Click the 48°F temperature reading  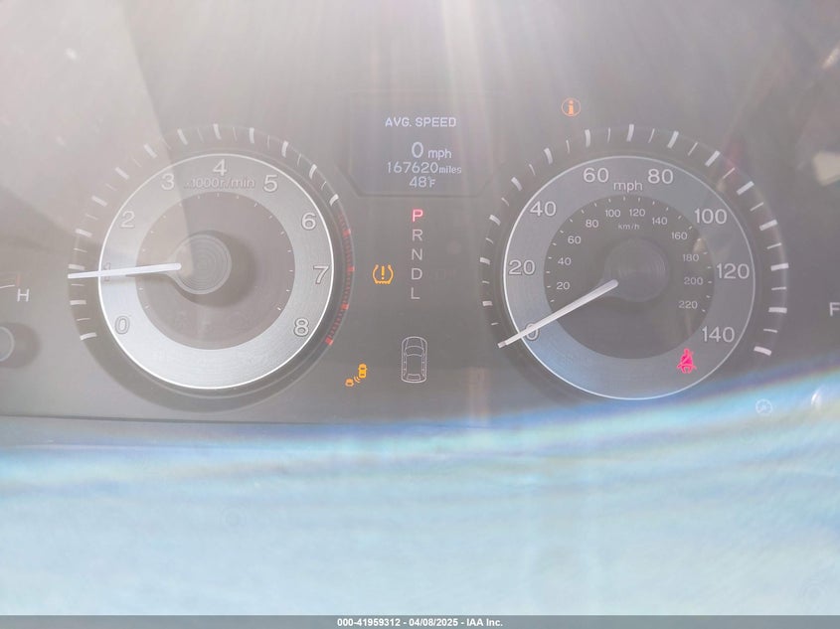click(x=421, y=182)
